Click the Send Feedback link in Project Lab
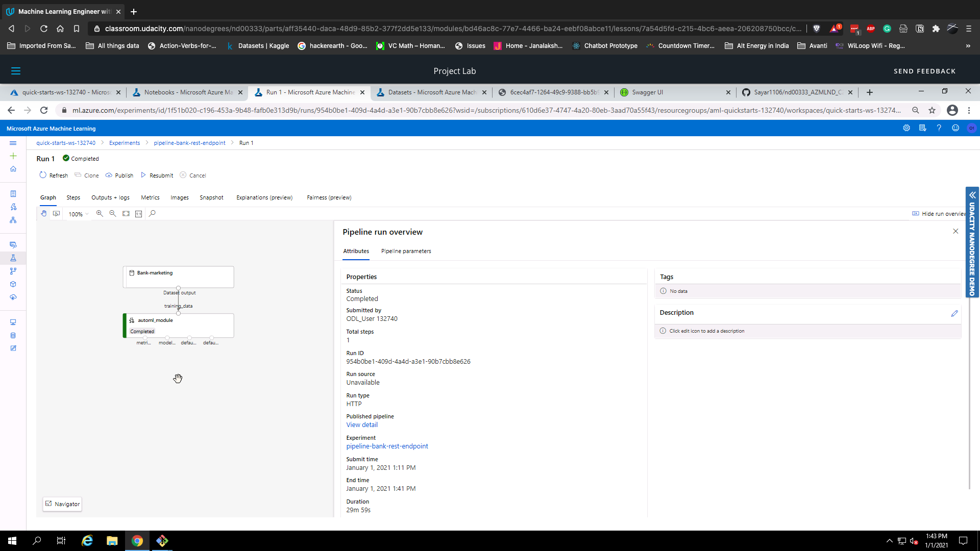Screen dimensions: 980x551 pos(924,71)
